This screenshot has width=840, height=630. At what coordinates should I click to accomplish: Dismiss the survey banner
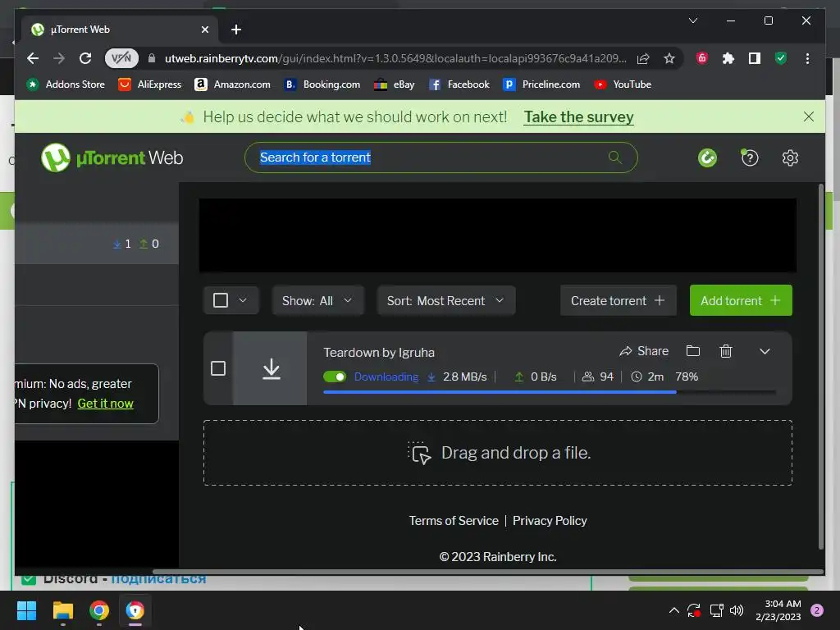(x=808, y=116)
